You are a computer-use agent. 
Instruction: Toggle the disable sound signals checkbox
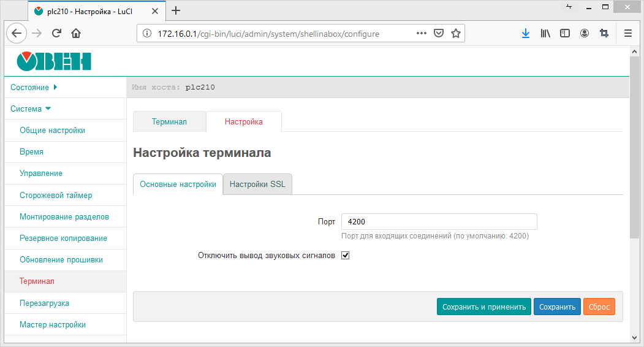(345, 256)
